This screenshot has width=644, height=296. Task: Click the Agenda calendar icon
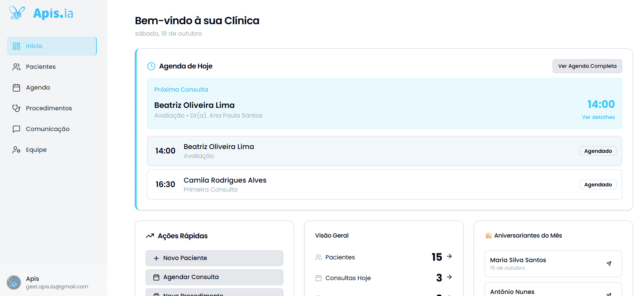point(16,87)
